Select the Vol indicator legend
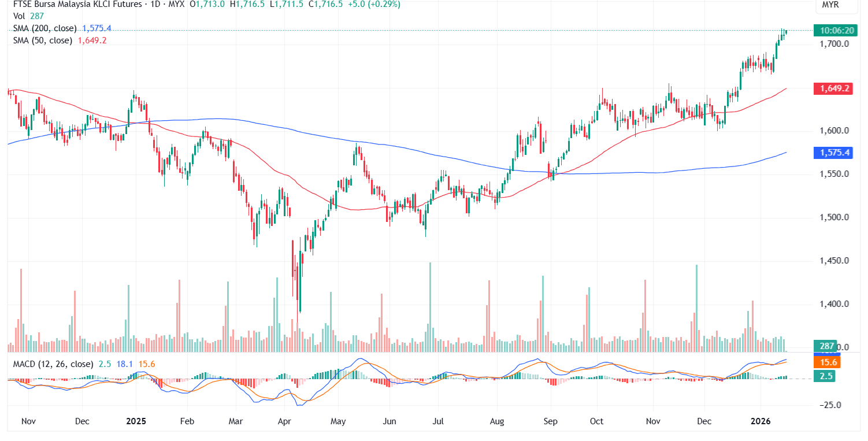 [19, 16]
